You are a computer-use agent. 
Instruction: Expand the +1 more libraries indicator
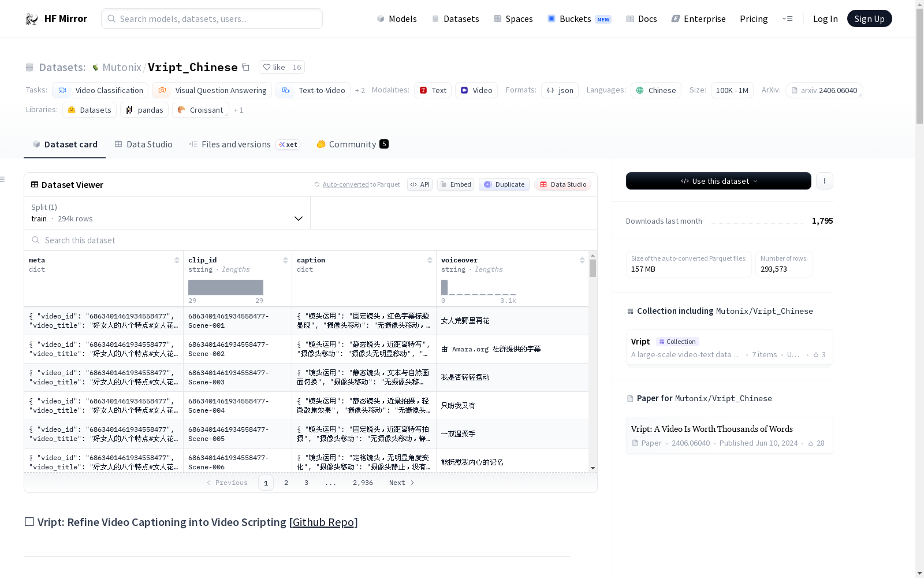[x=239, y=110]
